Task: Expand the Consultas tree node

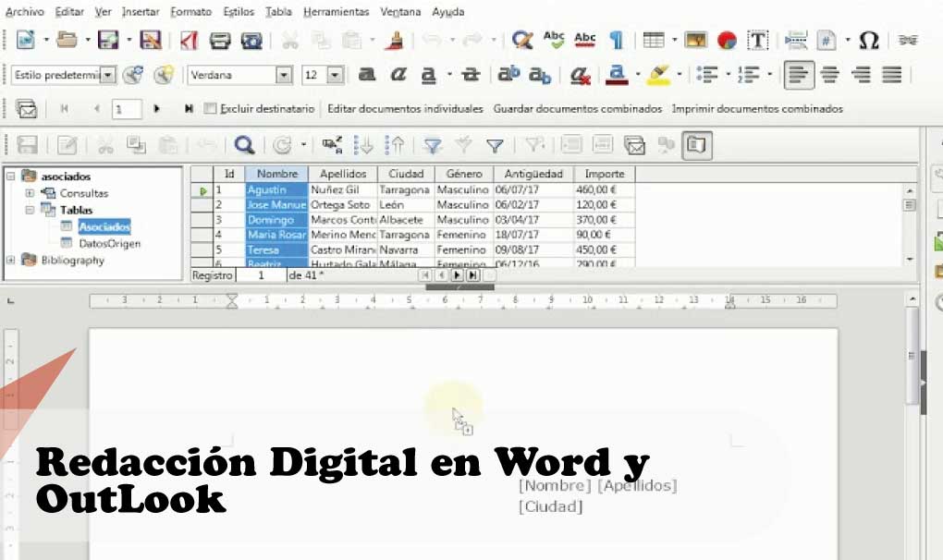Action: [x=30, y=193]
